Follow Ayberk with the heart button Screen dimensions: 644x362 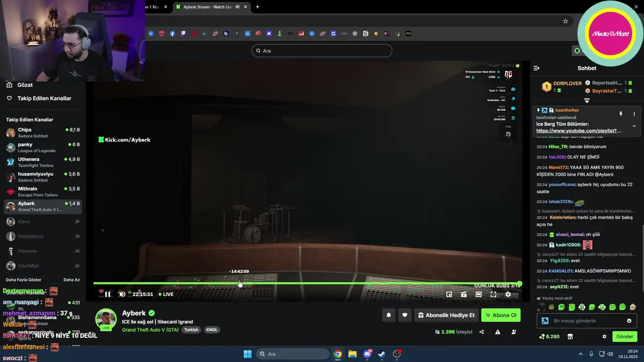point(405,315)
